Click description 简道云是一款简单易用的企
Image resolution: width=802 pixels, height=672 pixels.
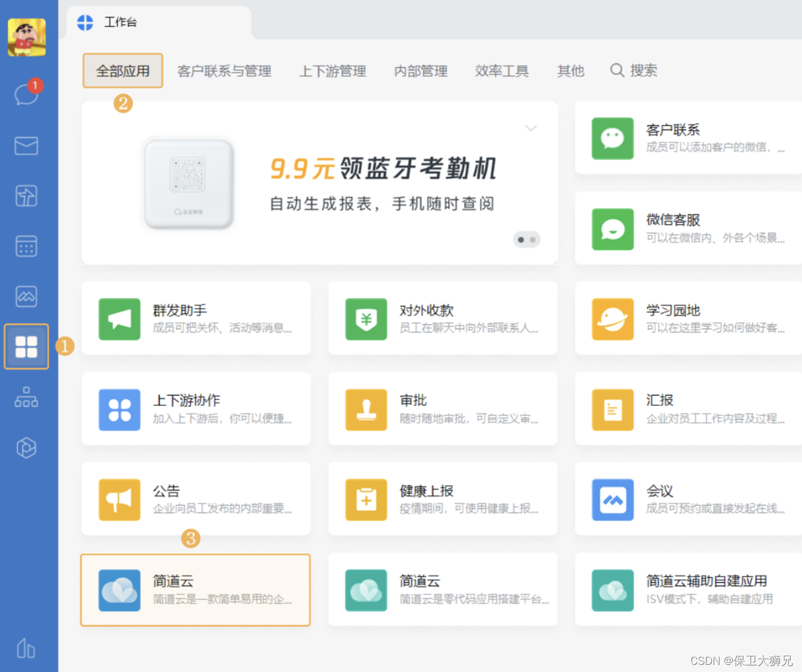pos(222,599)
